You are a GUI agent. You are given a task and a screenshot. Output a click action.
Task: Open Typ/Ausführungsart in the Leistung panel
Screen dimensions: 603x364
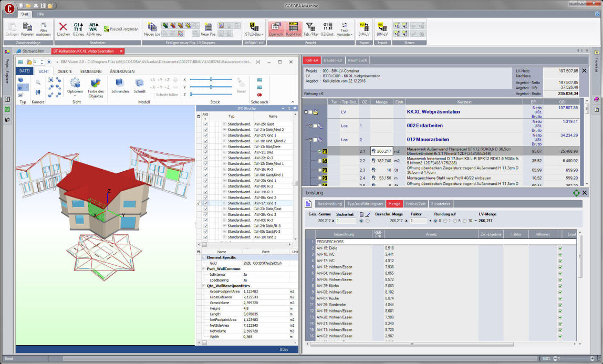click(x=365, y=204)
